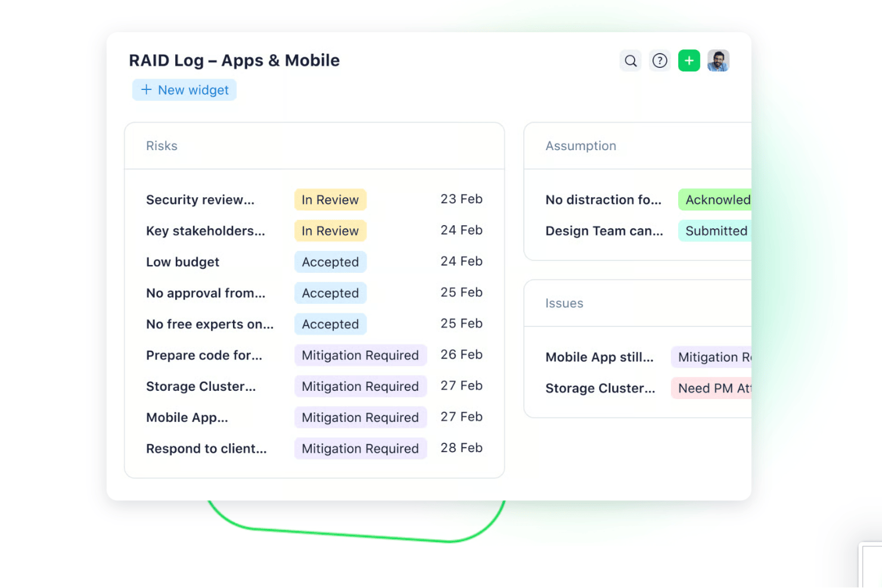882x588 pixels.
Task: Open the Mobile App still... issue item
Action: pyautogui.click(x=600, y=357)
